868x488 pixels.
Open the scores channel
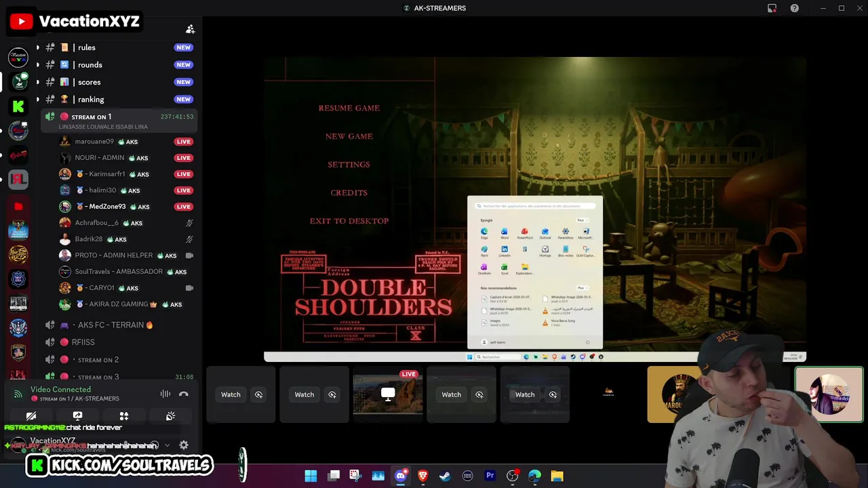tap(119, 82)
